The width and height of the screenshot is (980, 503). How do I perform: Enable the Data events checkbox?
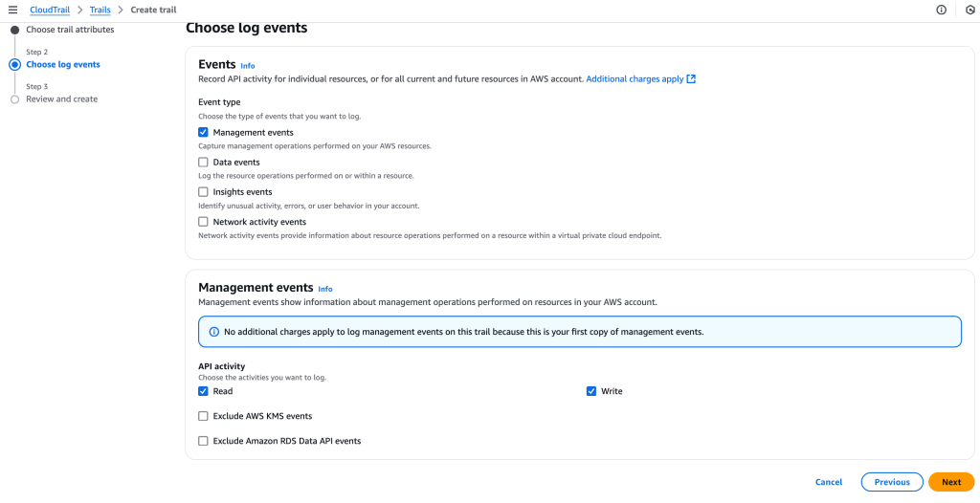(x=203, y=163)
